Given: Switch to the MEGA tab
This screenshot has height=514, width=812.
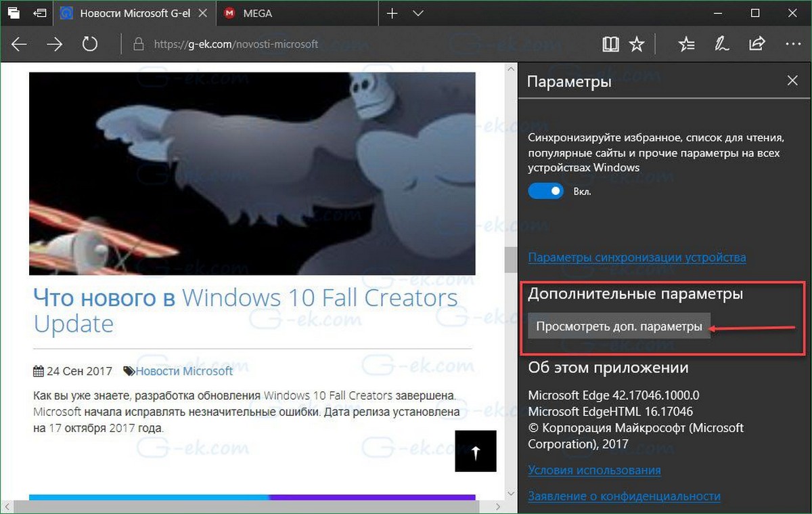Looking at the screenshot, I should point(298,13).
